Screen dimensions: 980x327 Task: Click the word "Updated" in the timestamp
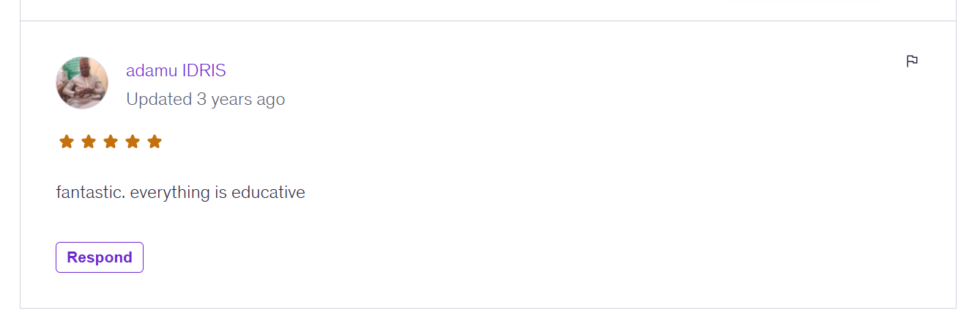click(159, 99)
